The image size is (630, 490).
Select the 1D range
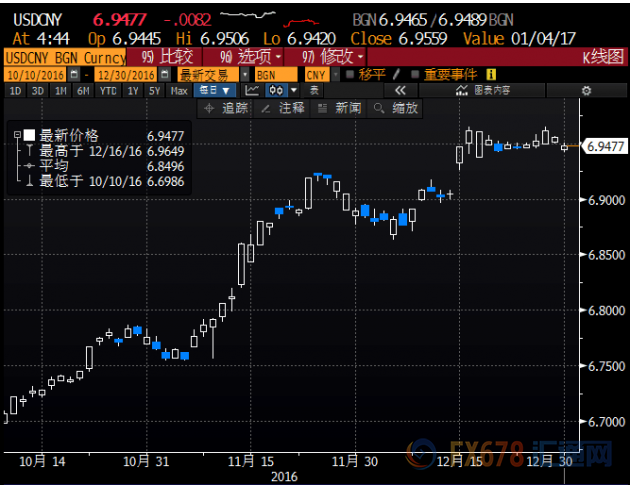pyautogui.click(x=15, y=91)
